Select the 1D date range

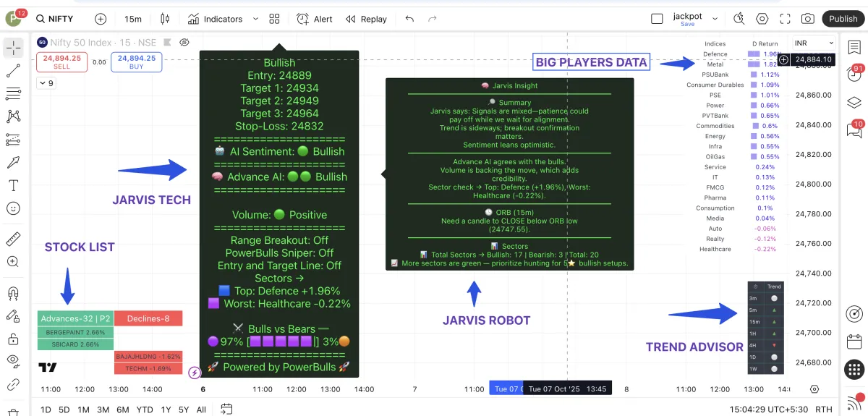(x=46, y=409)
